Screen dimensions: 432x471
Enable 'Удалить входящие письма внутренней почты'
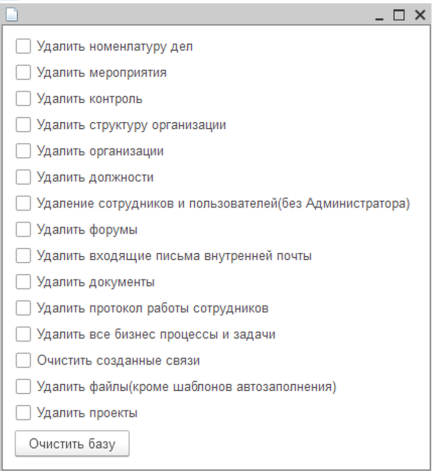tap(23, 256)
